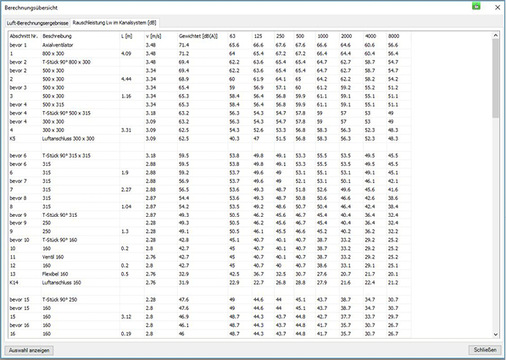Screen dimensions: 506x360
Task: Click the Auswahl anzeigen button
Action: coord(29,350)
